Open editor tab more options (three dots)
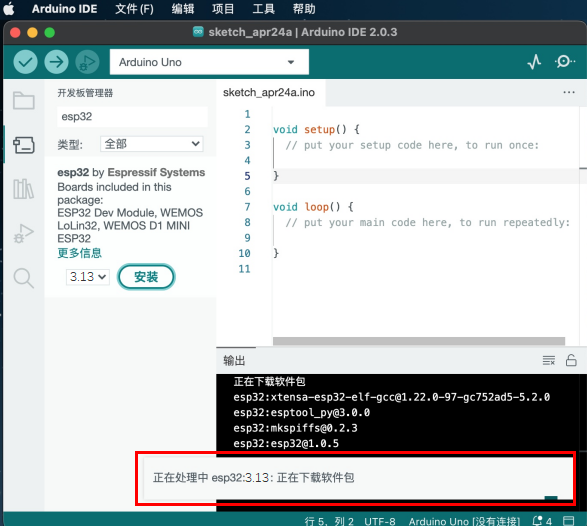Viewport: 587px width, 526px height. (569, 92)
